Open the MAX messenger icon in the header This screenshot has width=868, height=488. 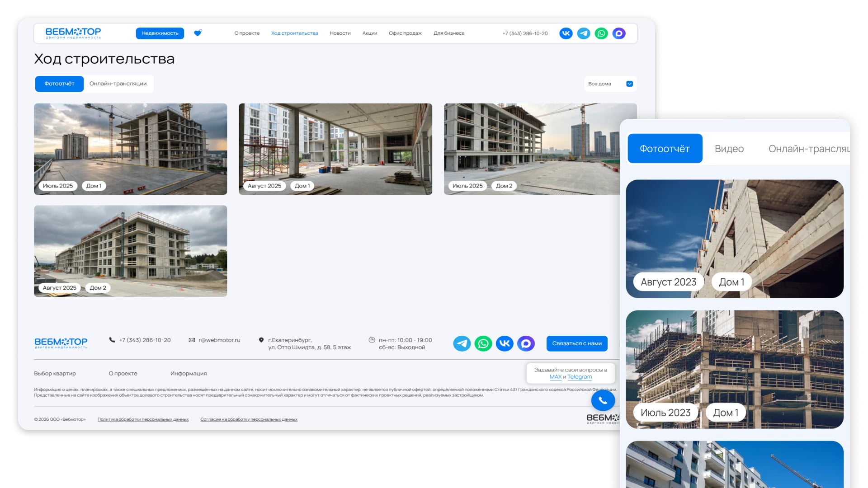(619, 33)
